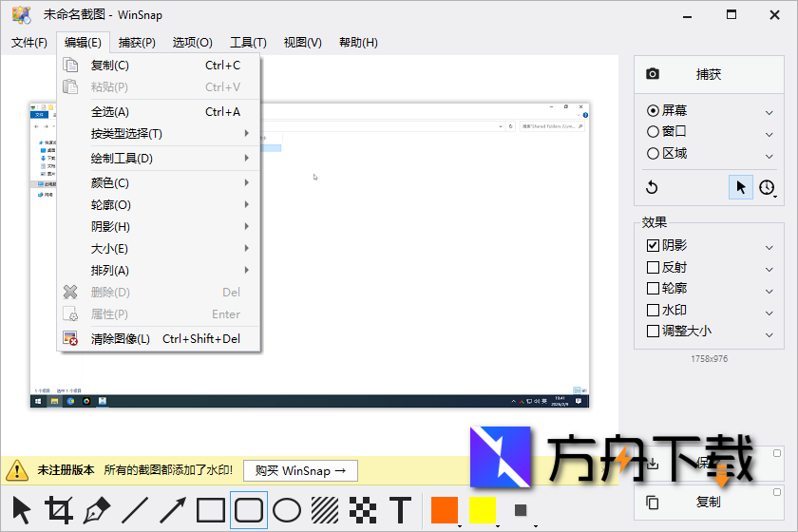This screenshot has width=798, height=532.
Task: Select the Pixelate blur tool
Action: [363, 510]
